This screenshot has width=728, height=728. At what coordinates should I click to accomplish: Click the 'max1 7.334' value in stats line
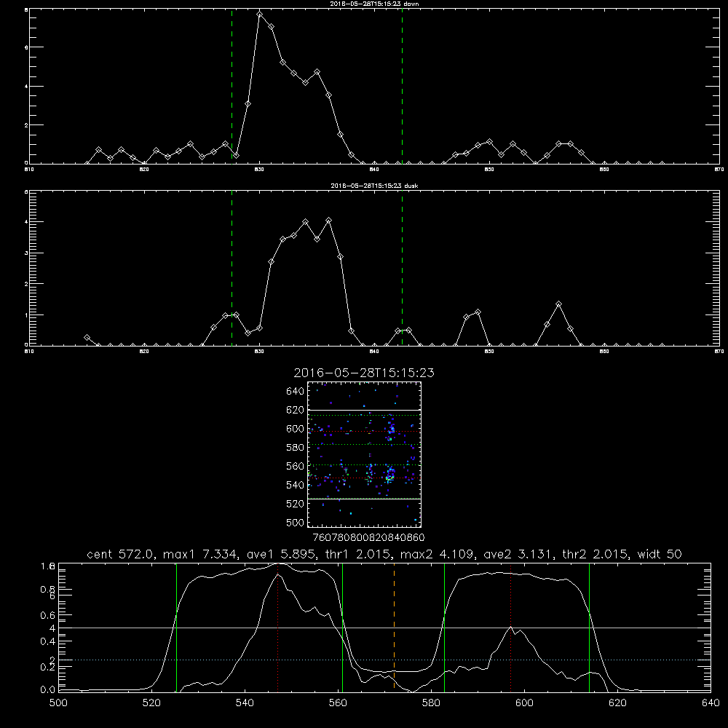tap(200, 554)
